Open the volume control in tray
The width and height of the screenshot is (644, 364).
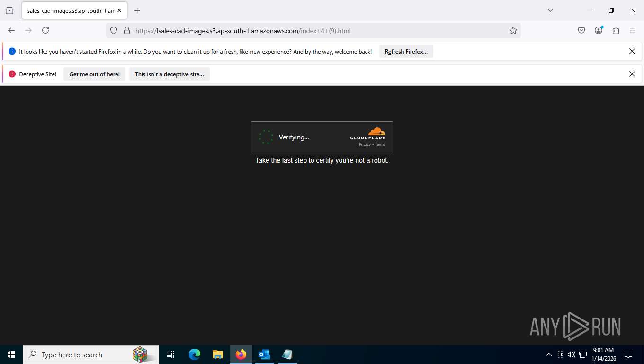(571, 355)
